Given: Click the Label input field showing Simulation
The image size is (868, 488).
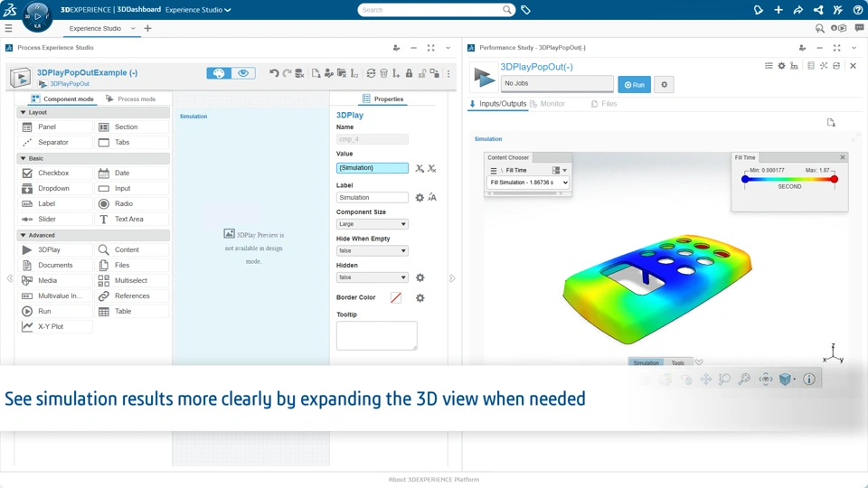Looking at the screenshot, I should [372, 198].
